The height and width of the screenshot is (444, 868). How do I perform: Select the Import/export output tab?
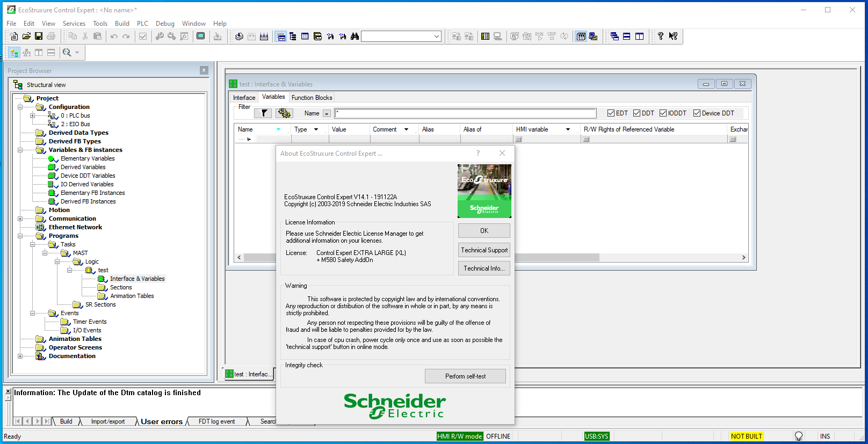click(107, 421)
